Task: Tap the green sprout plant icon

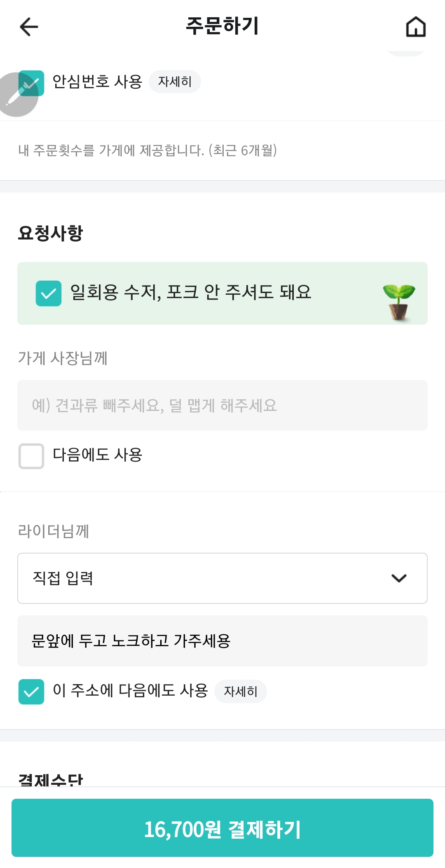Action: (x=398, y=302)
